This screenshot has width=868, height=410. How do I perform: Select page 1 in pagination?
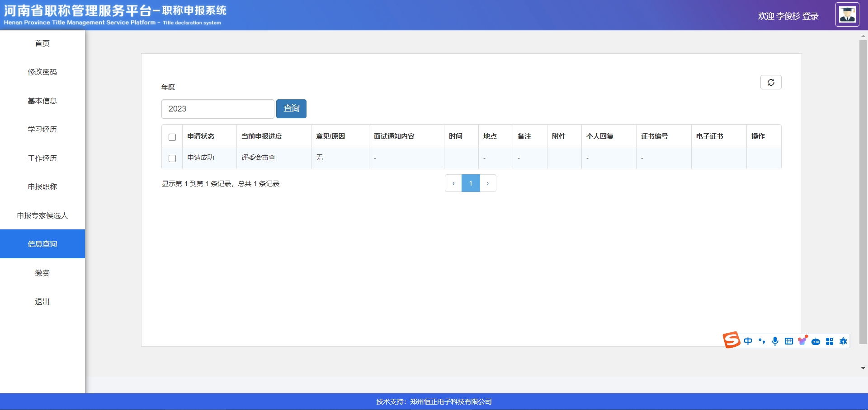pos(471,183)
